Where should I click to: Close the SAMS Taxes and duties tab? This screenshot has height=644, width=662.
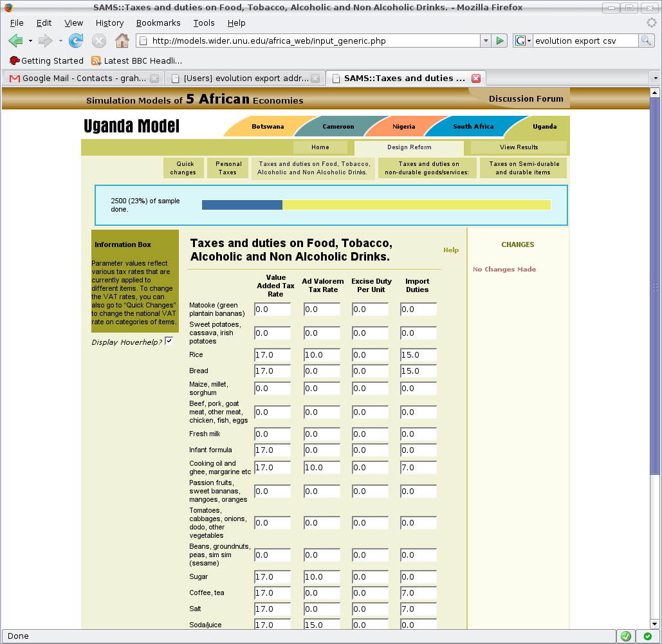476,78
